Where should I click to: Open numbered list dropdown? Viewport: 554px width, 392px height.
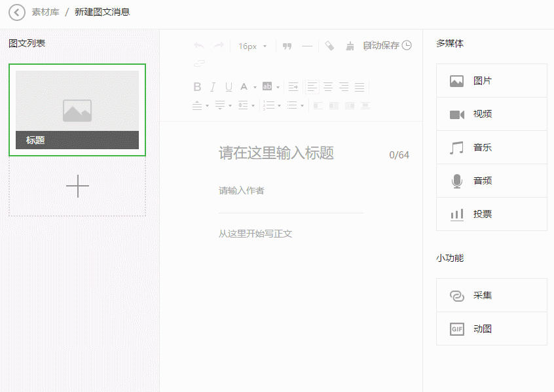point(272,105)
